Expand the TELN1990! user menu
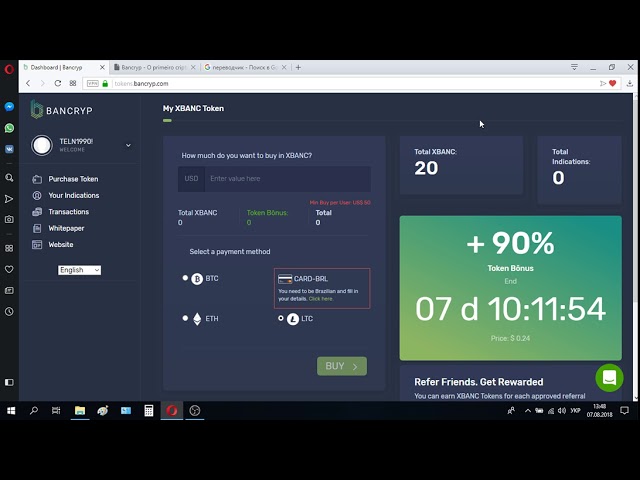 (x=128, y=145)
